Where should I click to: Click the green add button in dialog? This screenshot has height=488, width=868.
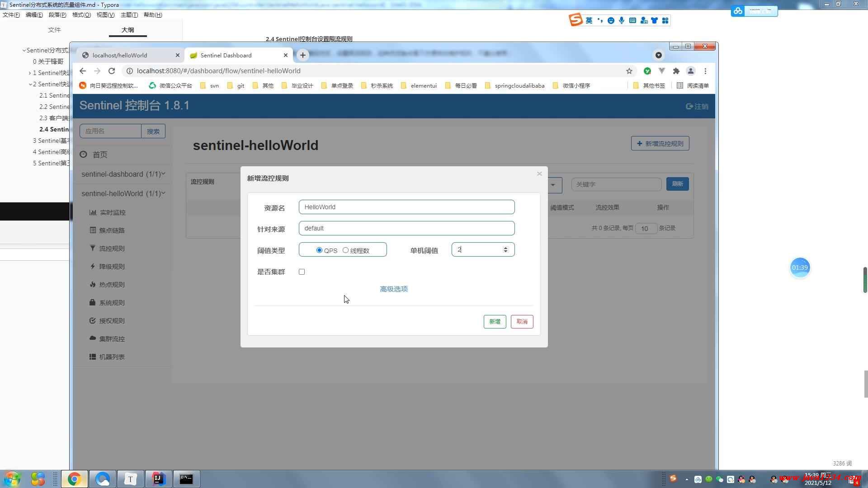coord(495,322)
